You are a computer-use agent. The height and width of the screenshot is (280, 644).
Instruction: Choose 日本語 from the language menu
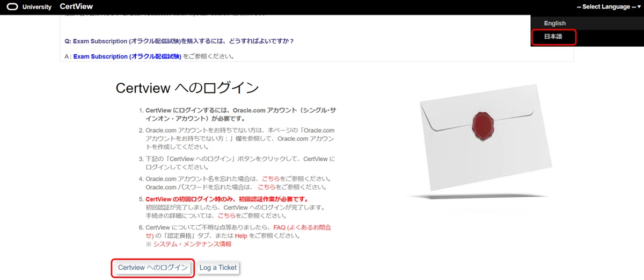click(553, 37)
